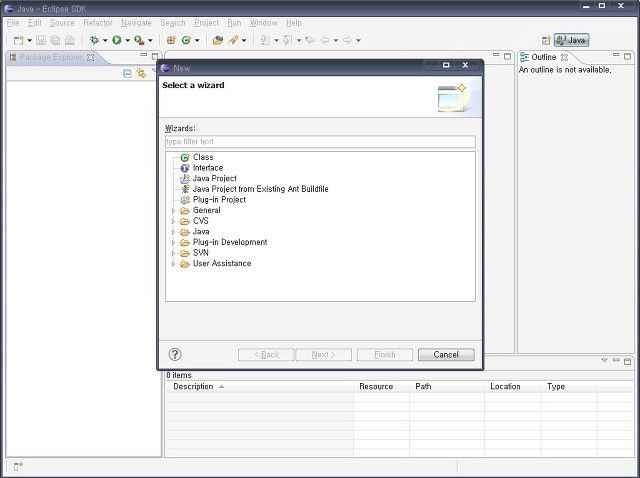The width and height of the screenshot is (640, 478).
Task: Expand the Java folder in wizards
Action: (x=173, y=232)
